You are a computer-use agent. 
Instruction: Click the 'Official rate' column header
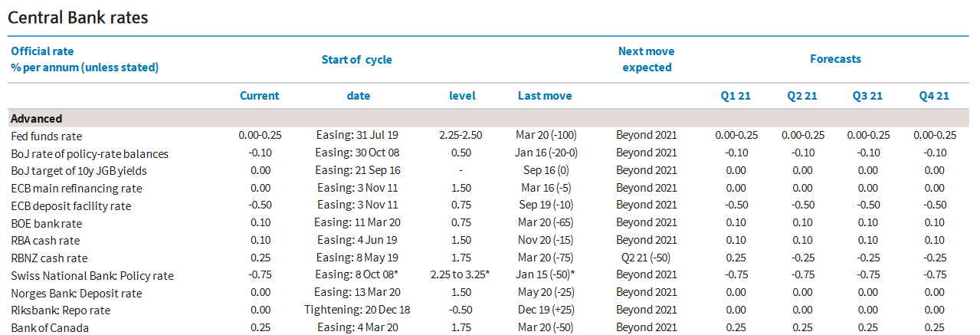click(x=42, y=51)
